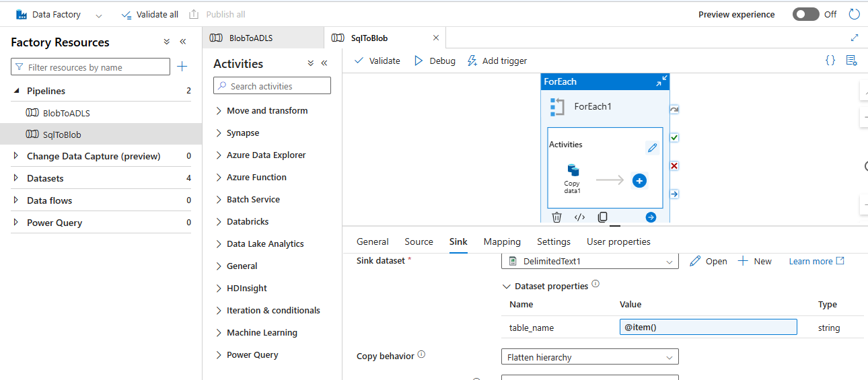Expand the Data flows section

click(16, 200)
